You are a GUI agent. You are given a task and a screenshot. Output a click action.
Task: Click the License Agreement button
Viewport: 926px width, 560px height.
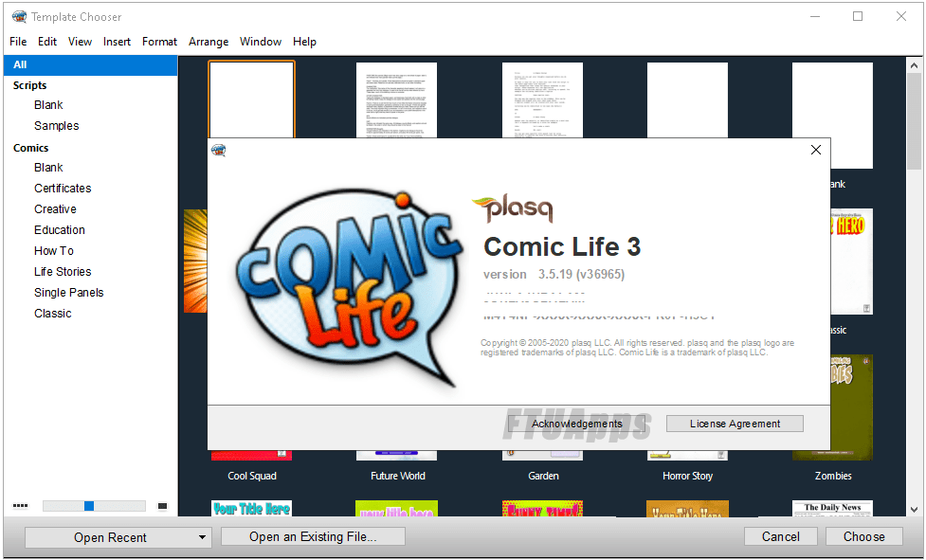point(735,424)
